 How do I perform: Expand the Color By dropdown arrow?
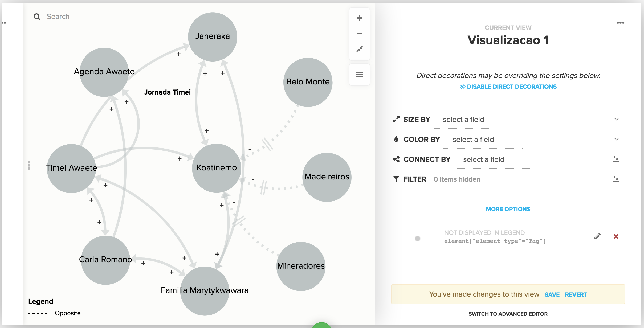point(616,139)
